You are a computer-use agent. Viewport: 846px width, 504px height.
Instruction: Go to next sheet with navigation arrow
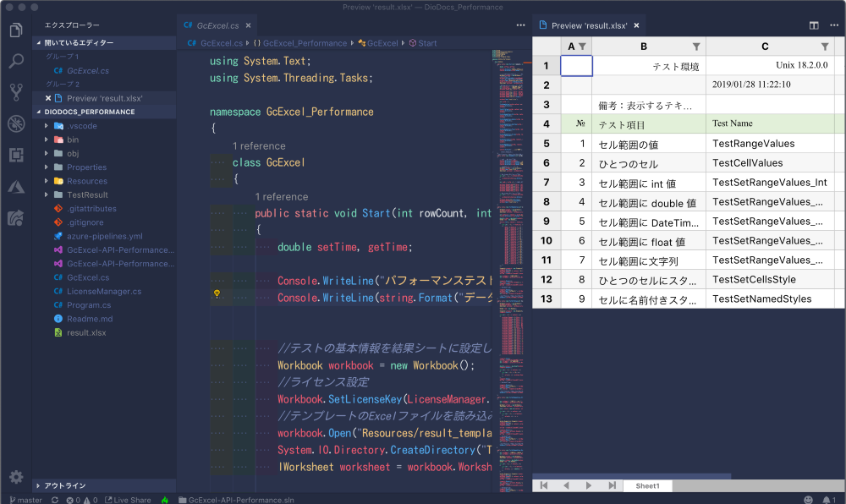coord(589,485)
